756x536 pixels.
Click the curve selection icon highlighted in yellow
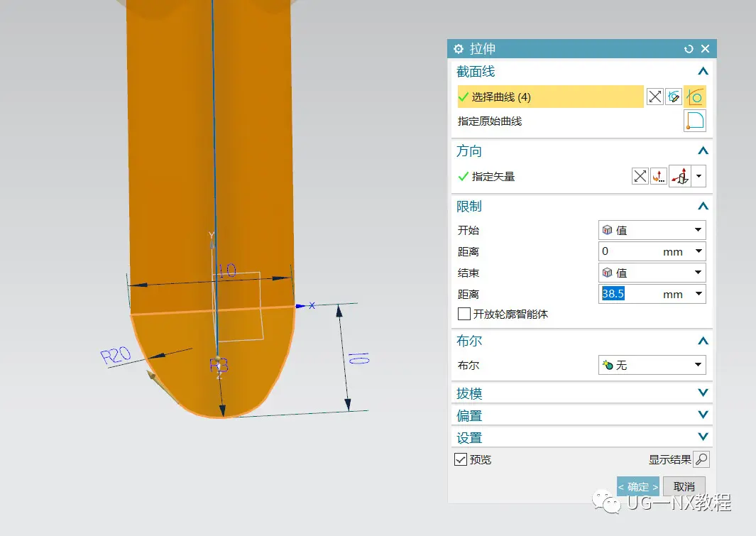[695, 97]
